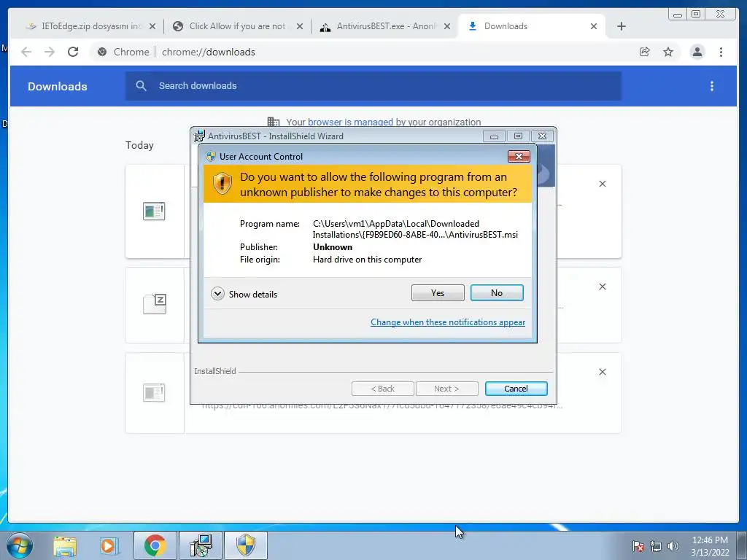Image resolution: width=747 pixels, height=560 pixels.
Task: Click the UAC warning shield icon
Action: (222, 184)
